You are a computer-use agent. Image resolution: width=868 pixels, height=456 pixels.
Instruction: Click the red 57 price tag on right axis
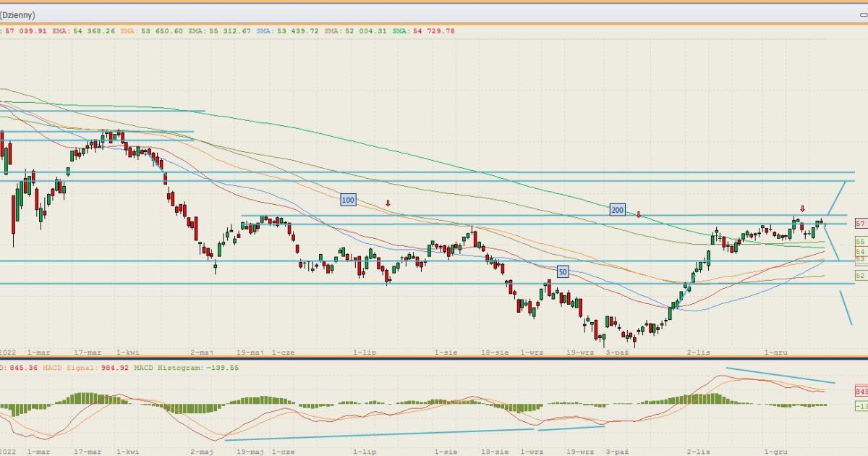point(861,224)
